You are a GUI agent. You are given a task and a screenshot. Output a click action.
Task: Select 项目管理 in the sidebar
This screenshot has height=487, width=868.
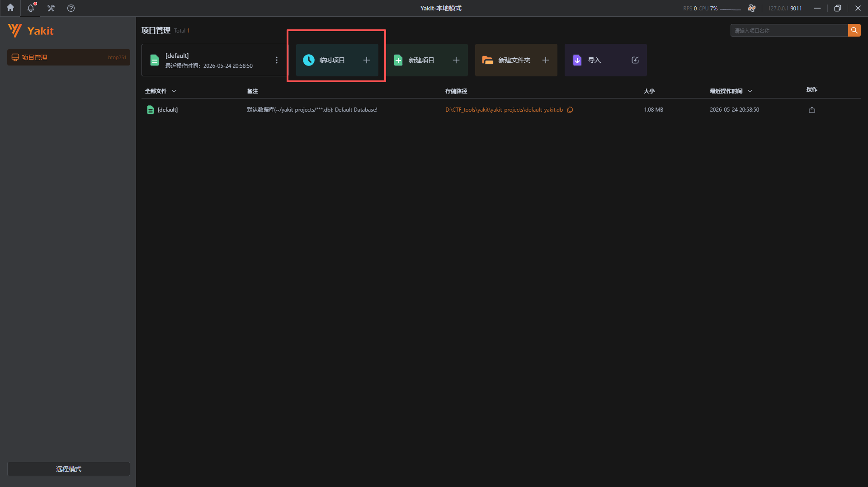[x=69, y=57]
